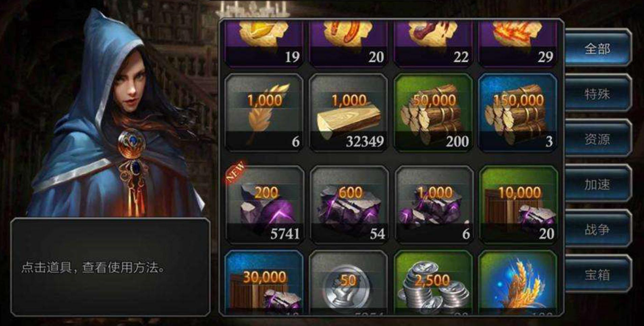
Task: Select the 1,000 wood plank item
Action: 349,113
